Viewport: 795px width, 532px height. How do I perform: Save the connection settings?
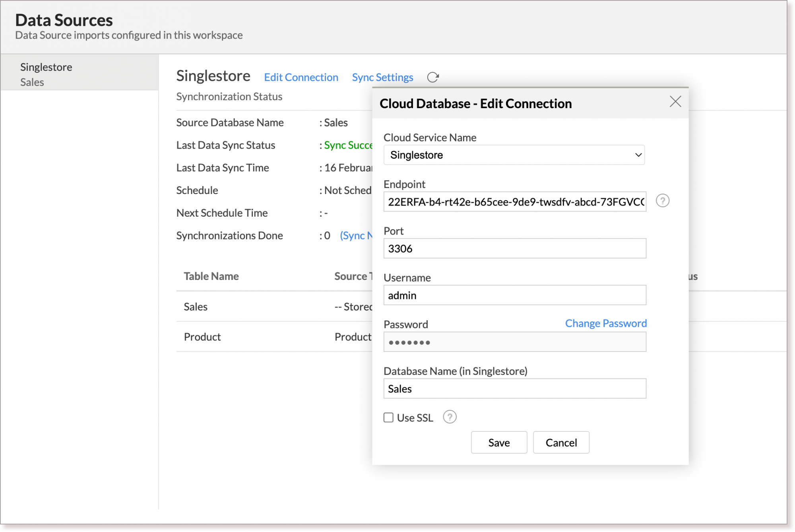tap(499, 443)
